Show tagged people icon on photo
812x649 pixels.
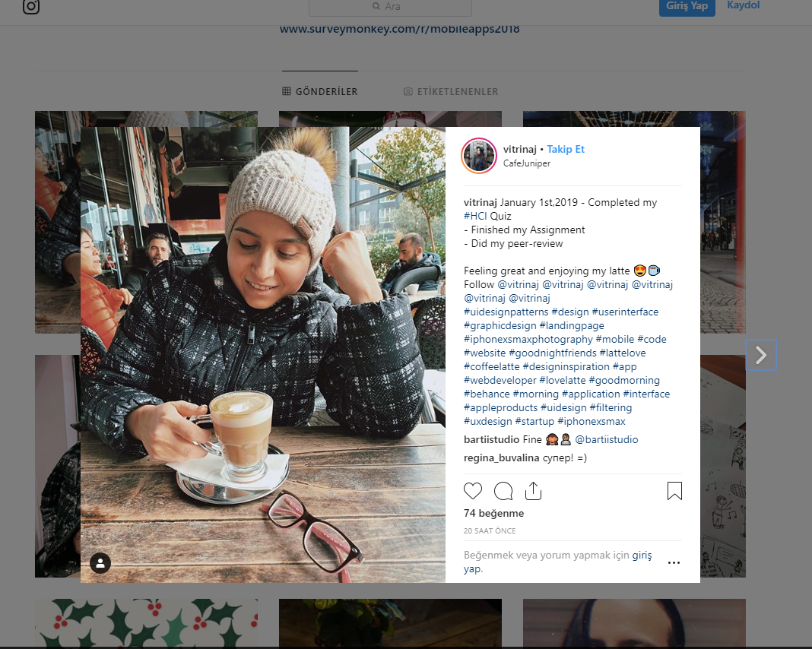(100, 563)
